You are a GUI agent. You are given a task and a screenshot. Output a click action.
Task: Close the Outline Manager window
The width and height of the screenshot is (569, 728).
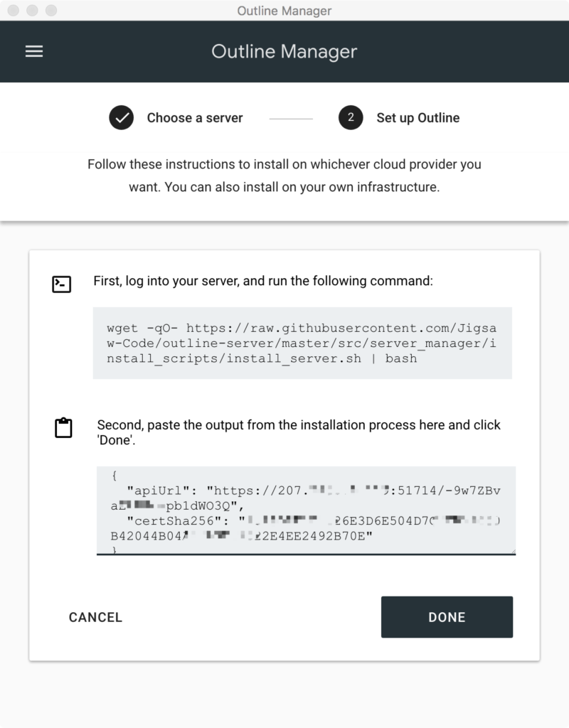(x=14, y=11)
